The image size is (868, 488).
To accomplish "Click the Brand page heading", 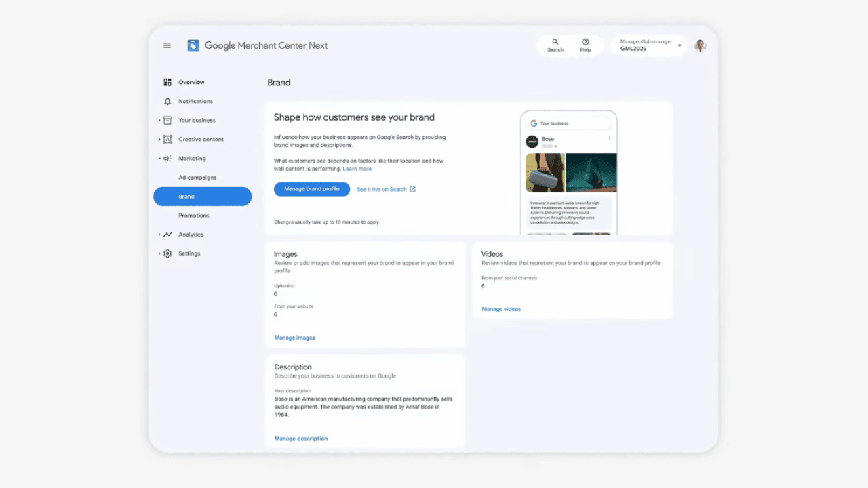I will pyautogui.click(x=279, y=83).
